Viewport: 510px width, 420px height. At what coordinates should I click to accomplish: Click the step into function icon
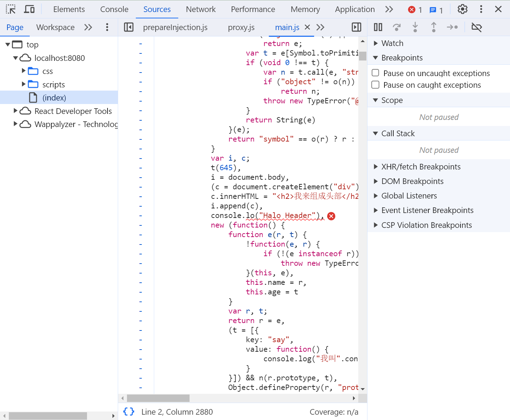[415, 27]
